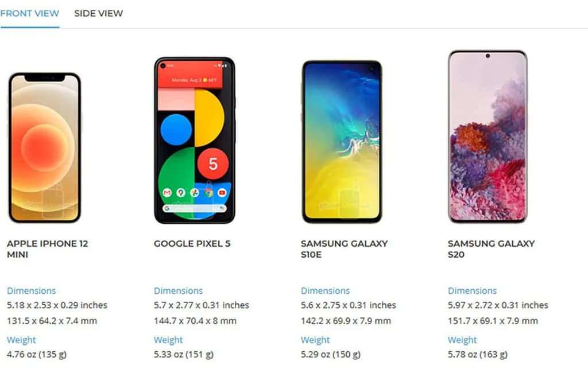
Task: Click the Gmail icon on the Pixel 5 screen
Action: click(167, 193)
